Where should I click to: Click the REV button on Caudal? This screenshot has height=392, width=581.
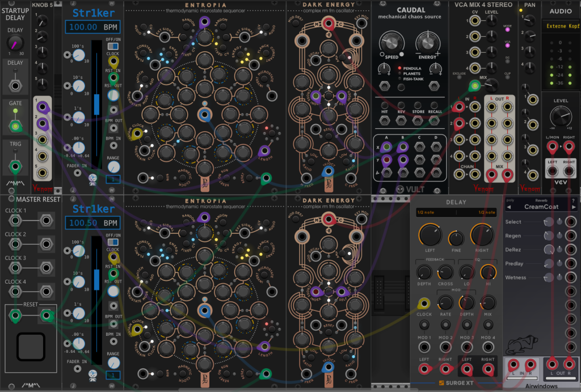pos(401,105)
